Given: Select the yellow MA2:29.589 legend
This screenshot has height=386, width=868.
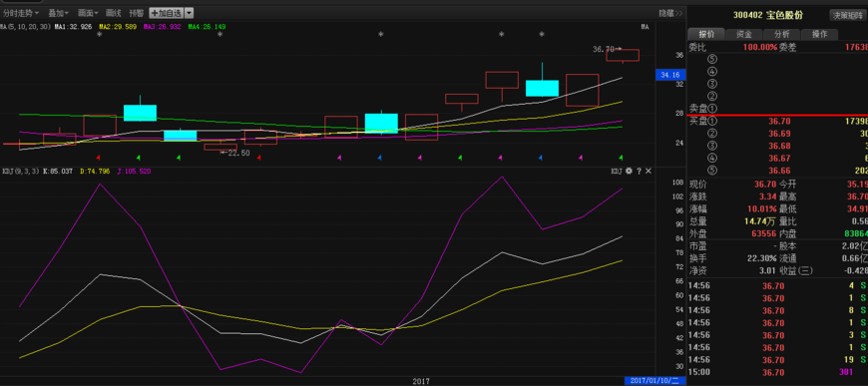Looking at the screenshot, I should [x=118, y=27].
